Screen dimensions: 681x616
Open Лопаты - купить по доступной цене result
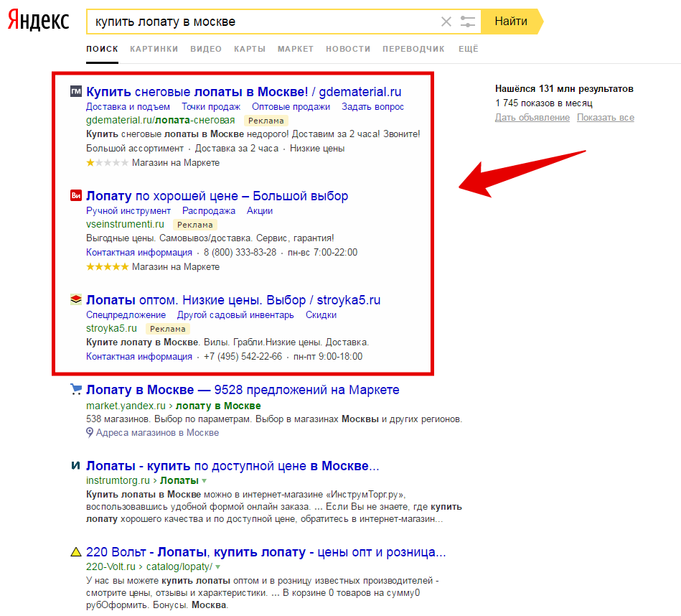coord(233,466)
